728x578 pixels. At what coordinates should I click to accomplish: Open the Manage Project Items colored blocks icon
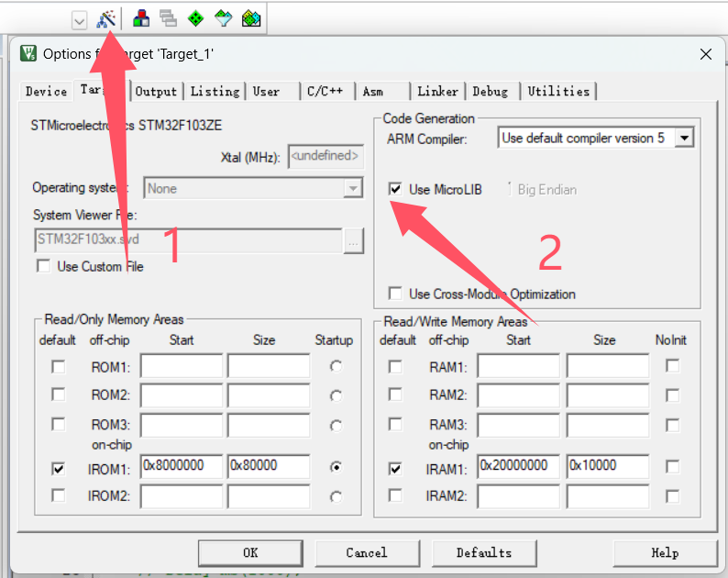point(142,18)
